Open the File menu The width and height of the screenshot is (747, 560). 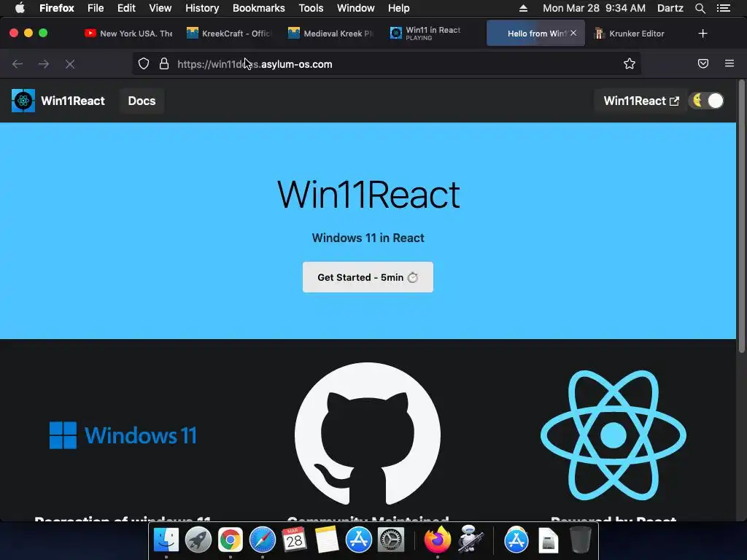point(96,8)
